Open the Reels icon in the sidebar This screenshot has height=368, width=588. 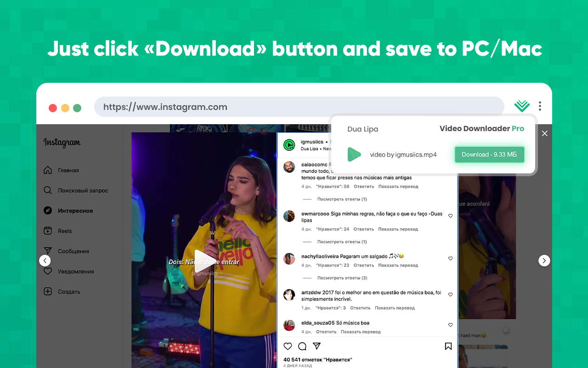tap(48, 230)
